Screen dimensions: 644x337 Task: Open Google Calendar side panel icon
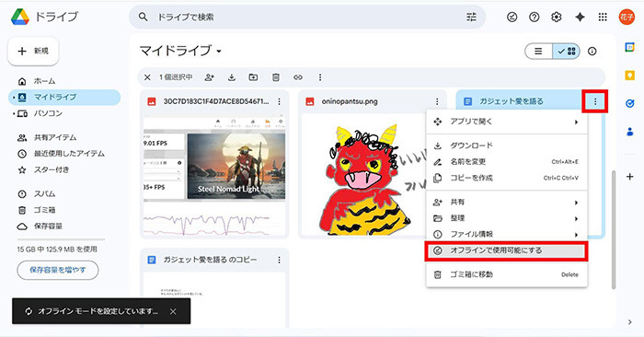629,47
